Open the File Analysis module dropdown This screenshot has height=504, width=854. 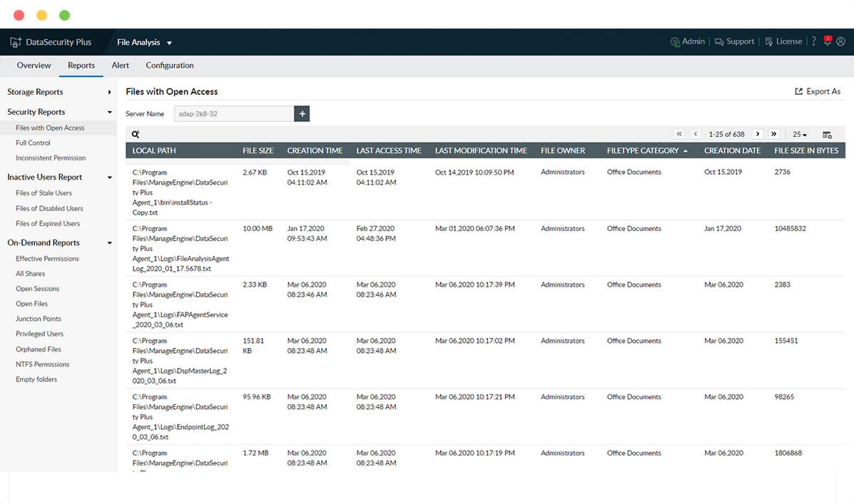tap(145, 41)
